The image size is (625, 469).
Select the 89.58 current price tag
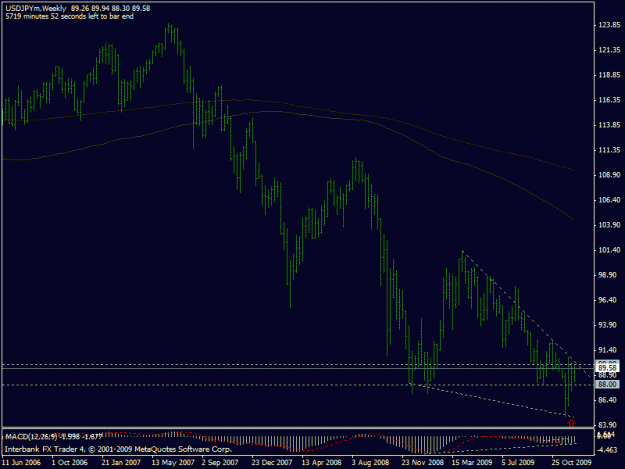pyautogui.click(x=607, y=367)
